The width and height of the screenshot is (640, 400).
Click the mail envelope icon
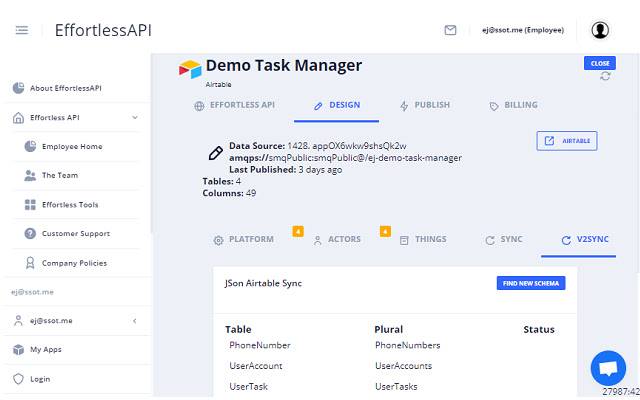click(450, 30)
